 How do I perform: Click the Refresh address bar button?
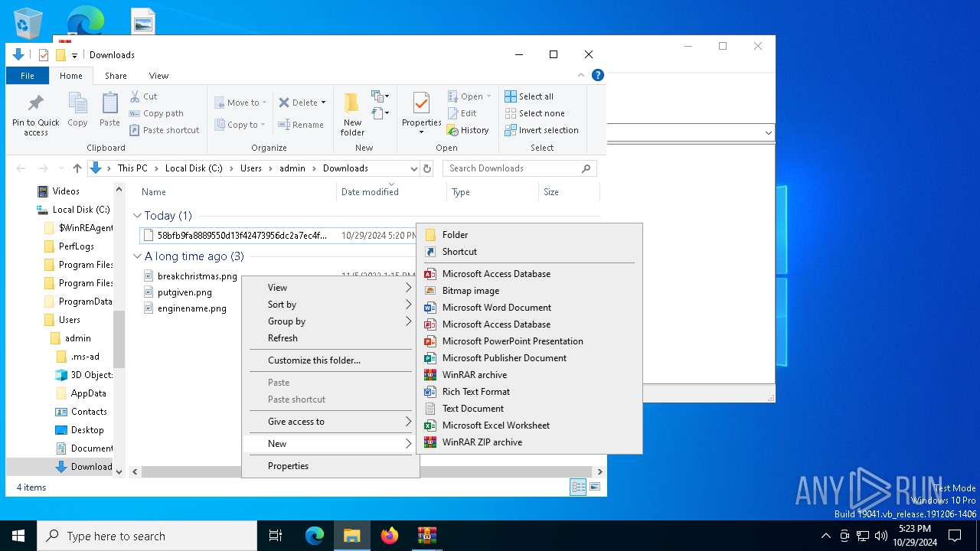pos(427,168)
